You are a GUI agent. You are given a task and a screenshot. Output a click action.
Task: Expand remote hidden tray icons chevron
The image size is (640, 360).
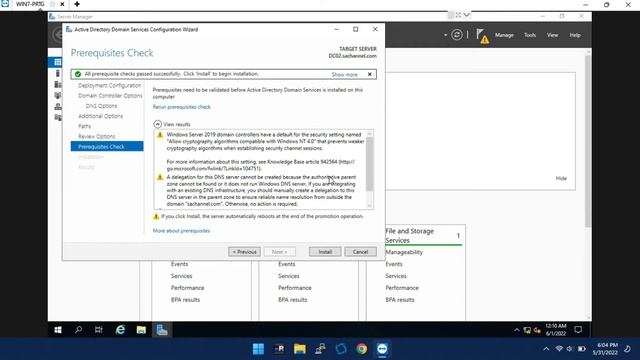pyautogui.click(x=517, y=330)
